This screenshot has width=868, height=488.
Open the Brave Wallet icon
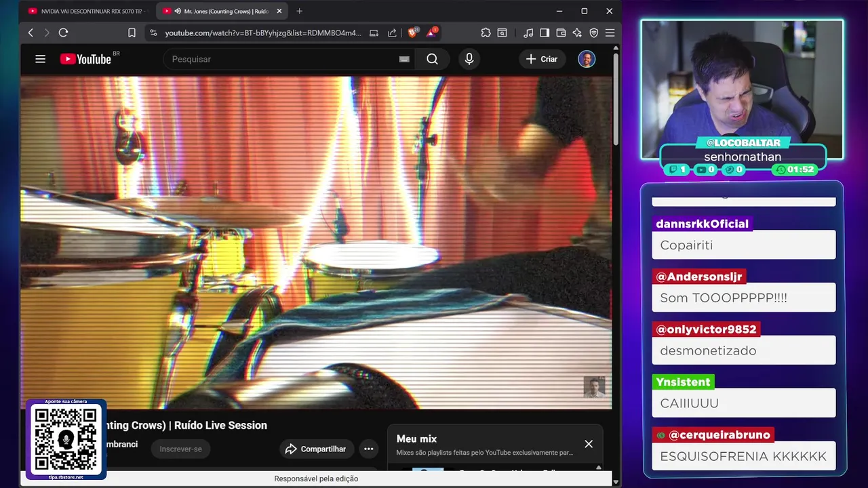click(561, 33)
